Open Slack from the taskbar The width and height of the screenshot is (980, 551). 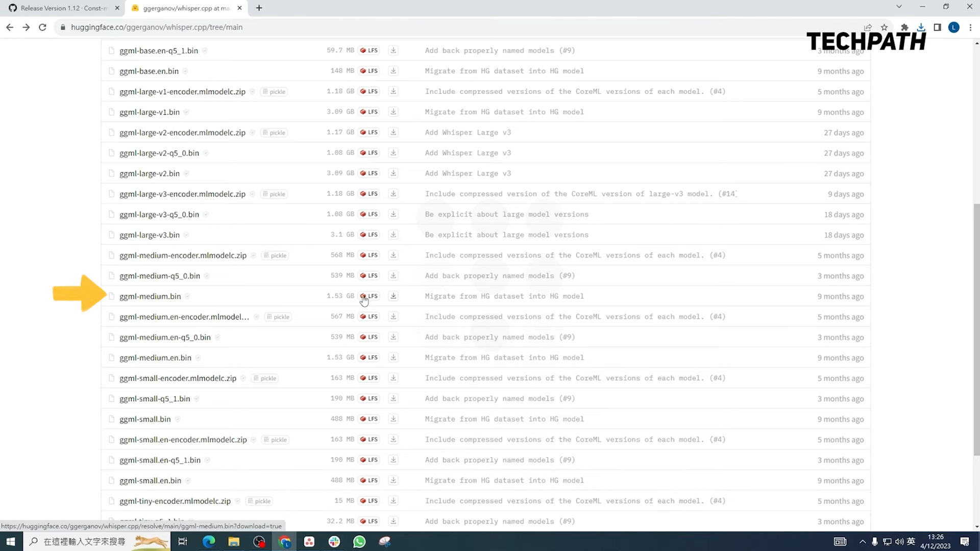(334, 541)
